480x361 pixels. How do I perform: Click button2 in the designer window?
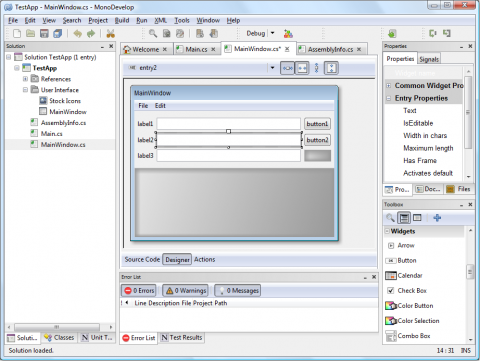coord(317,140)
